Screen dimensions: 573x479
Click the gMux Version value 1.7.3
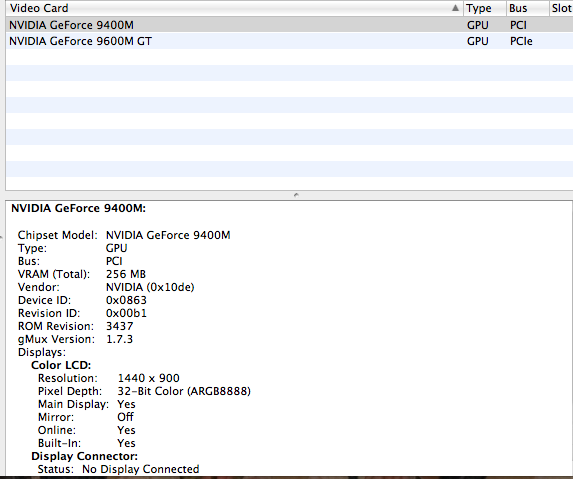(119, 339)
